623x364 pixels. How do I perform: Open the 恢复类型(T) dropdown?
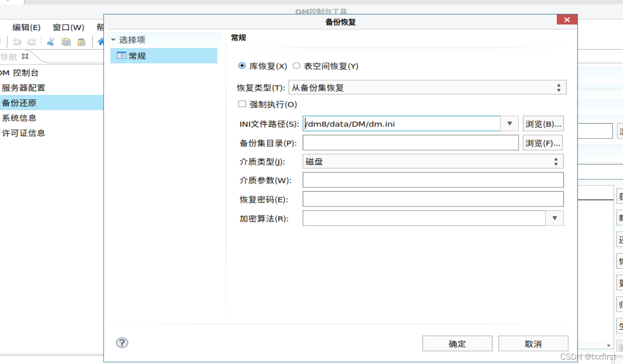click(428, 88)
